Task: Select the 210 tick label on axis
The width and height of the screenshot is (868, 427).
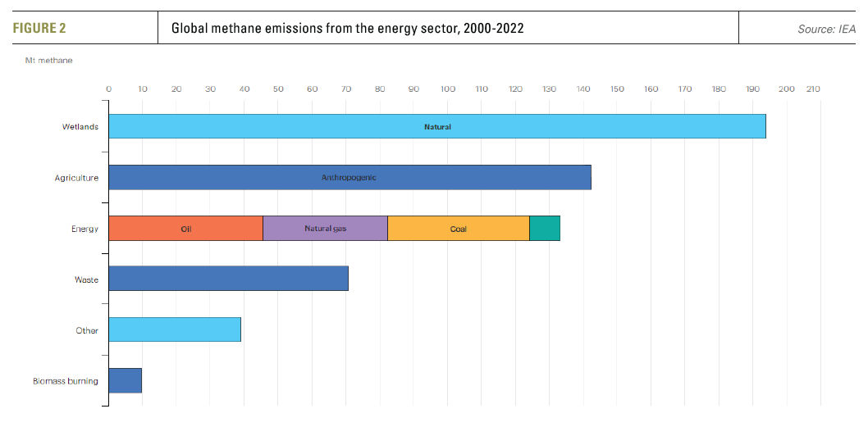Action: coord(812,89)
